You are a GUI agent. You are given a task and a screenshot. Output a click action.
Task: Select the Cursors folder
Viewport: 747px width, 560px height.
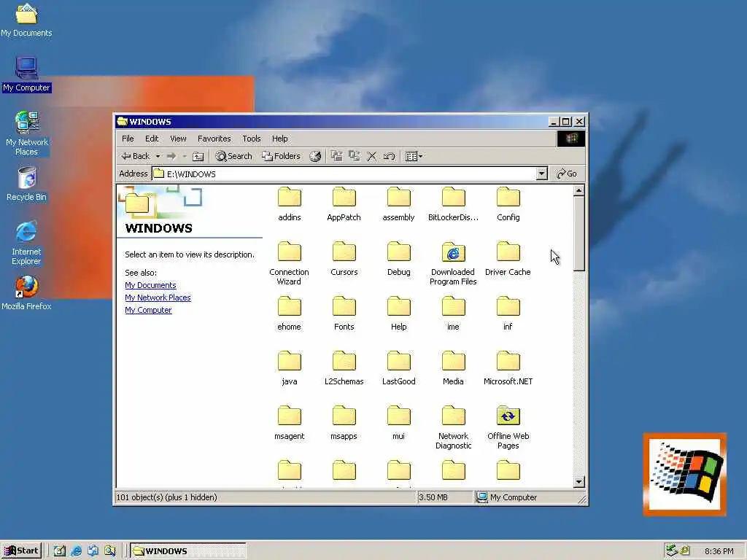tap(344, 259)
